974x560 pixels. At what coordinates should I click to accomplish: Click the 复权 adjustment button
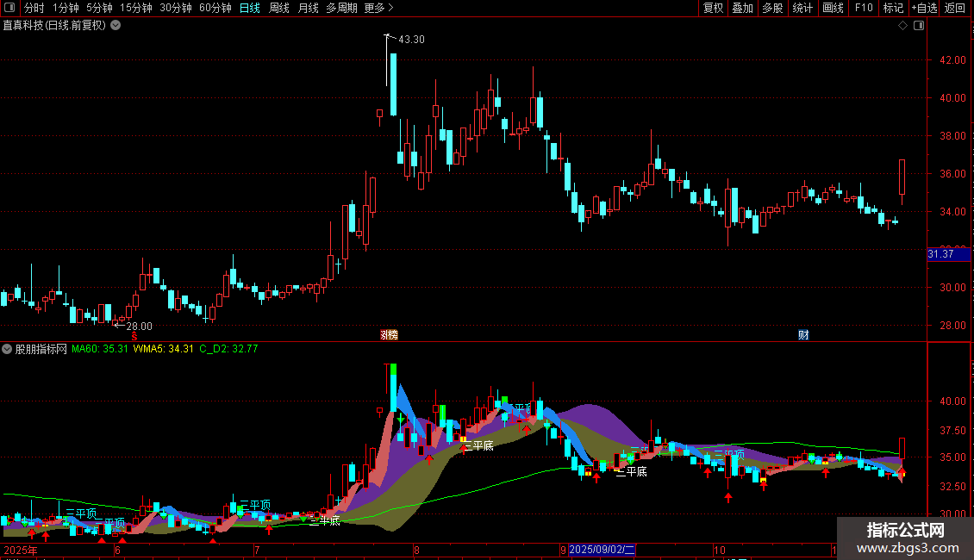tap(713, 8)
